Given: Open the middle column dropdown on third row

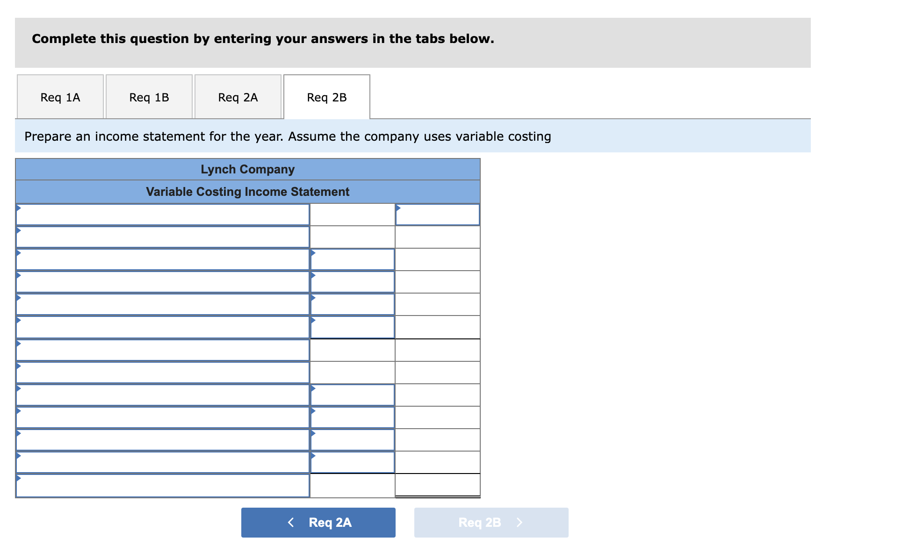Looking at the screenshot, I should [352, 259].
